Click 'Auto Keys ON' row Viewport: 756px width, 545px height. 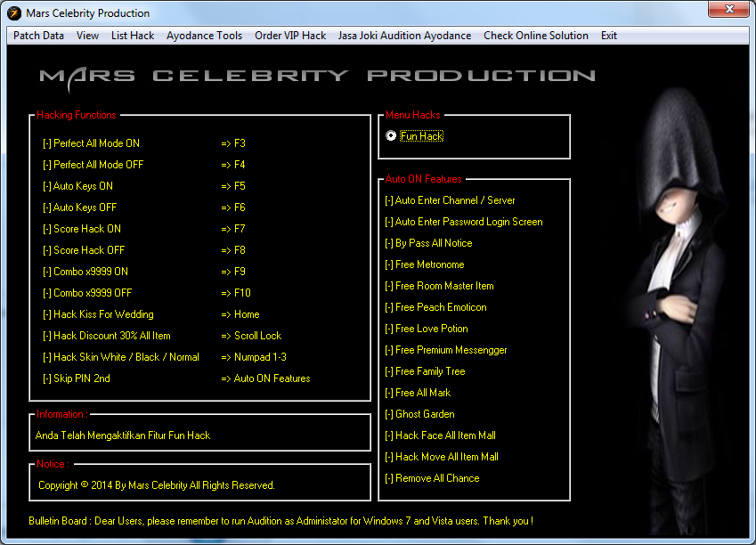[x=77, y=186]
